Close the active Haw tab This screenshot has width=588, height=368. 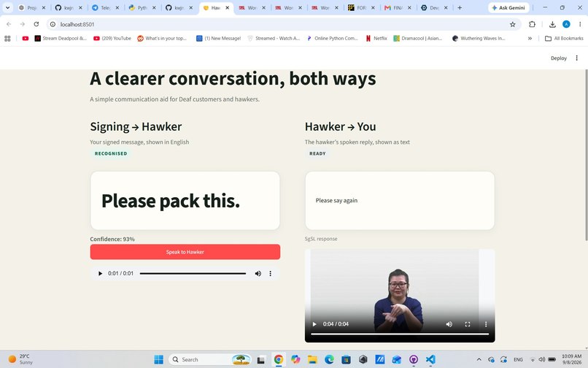(x=228, y=7)
